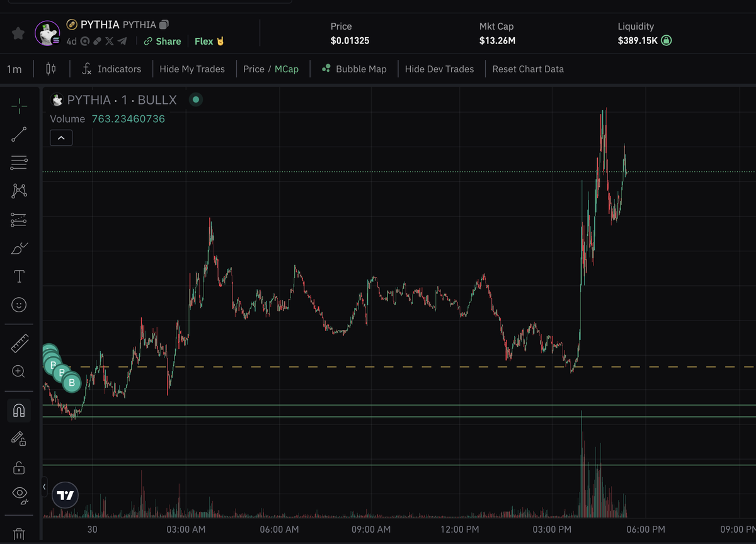Click the Volume value 763.23460736
756x544 pixels.
point(128,118)
